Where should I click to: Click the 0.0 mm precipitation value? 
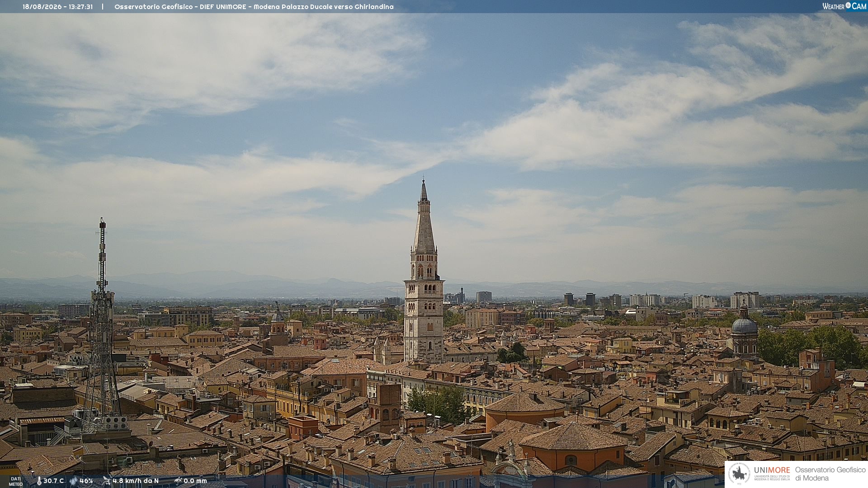(x=195, y=481)
